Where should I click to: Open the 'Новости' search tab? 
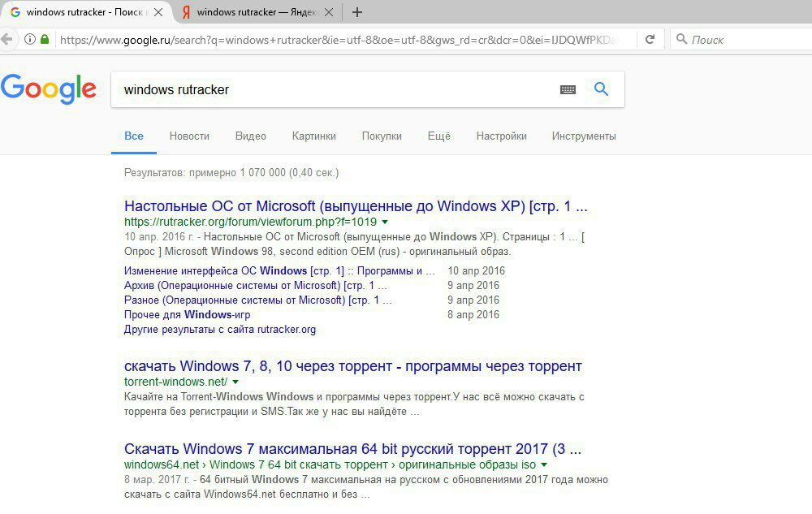pos(189,136)
